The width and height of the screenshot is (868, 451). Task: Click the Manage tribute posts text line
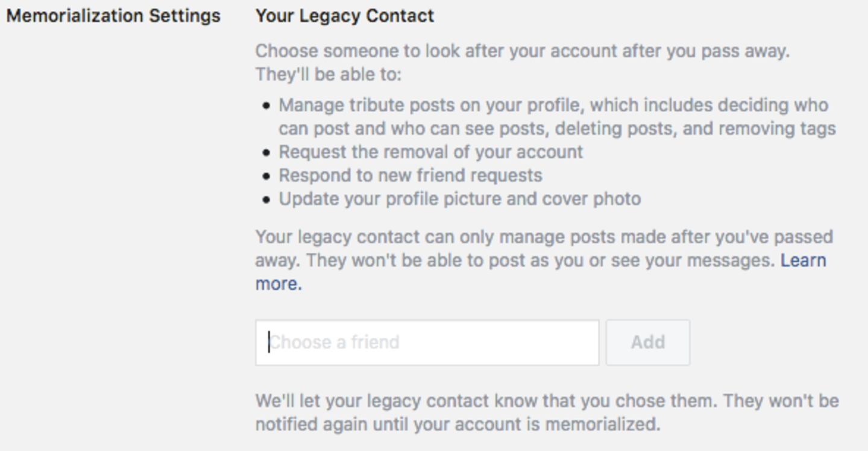click(553, 105)
